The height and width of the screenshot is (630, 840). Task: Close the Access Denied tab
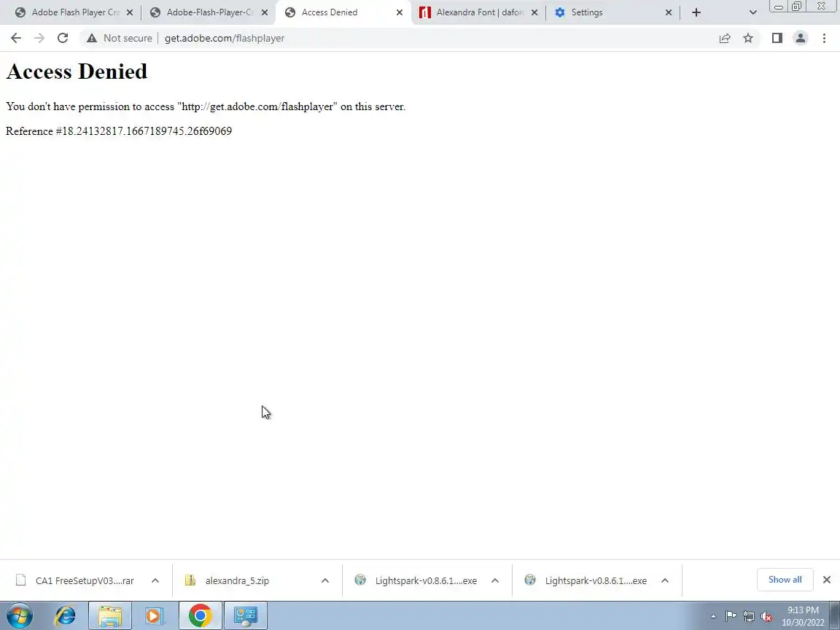[x=399, y=12]
